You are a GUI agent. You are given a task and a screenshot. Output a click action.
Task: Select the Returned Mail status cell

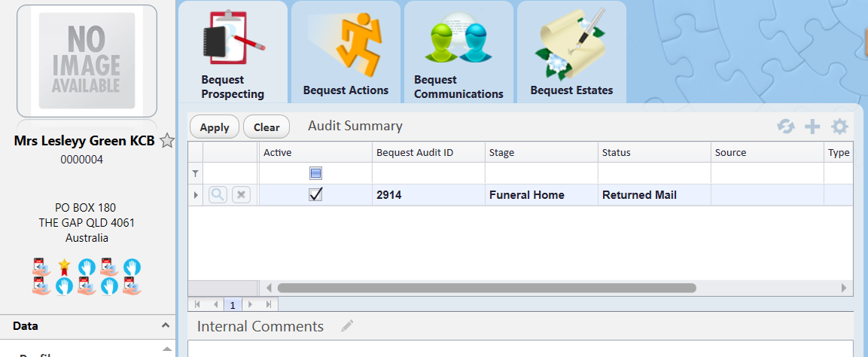tap(654, 195)
